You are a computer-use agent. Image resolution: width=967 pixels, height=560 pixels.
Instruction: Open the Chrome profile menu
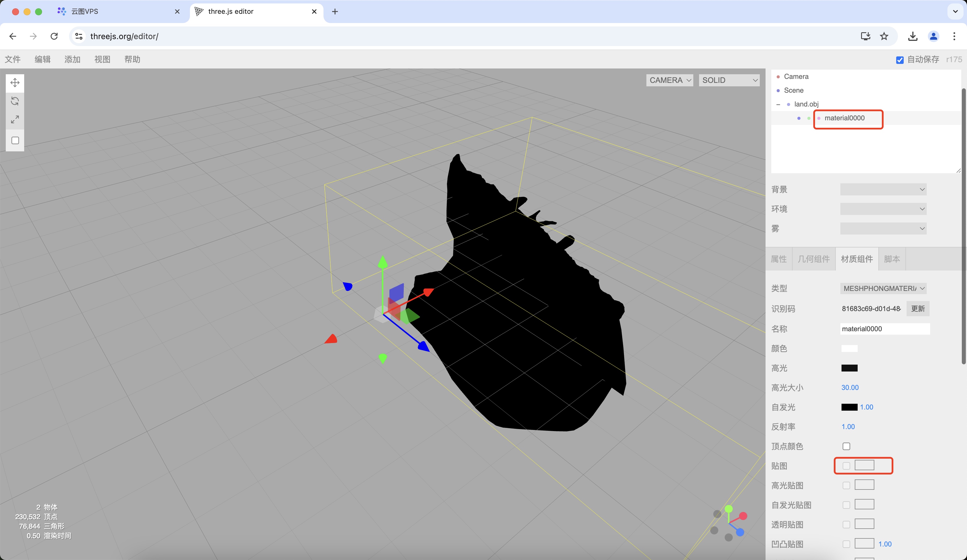[934, 36]
